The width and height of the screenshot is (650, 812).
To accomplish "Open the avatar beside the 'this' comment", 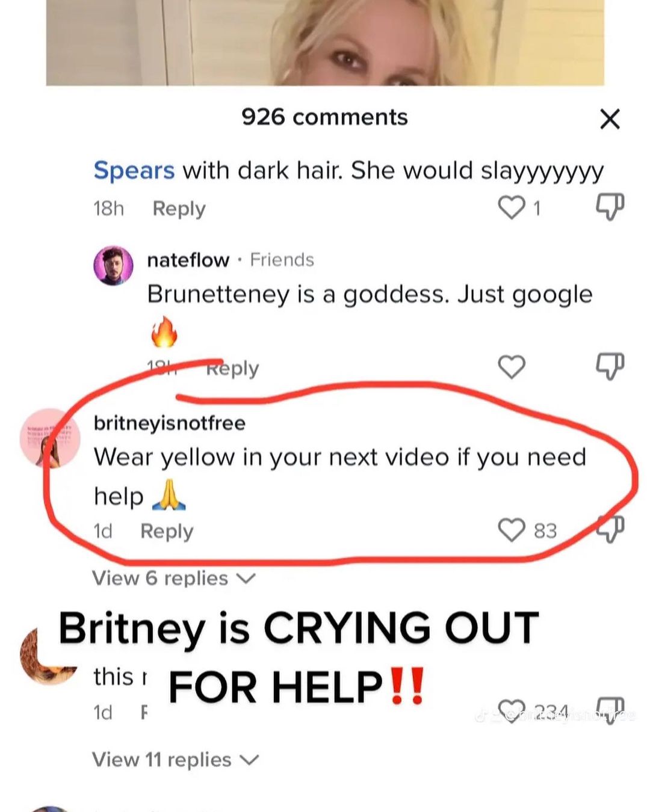I will tap(48, 656).
